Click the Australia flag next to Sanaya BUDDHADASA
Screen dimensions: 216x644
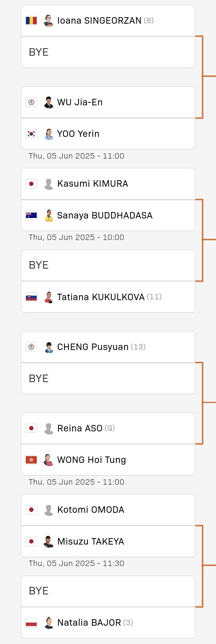pyautogui.click(x=31, y=215)
